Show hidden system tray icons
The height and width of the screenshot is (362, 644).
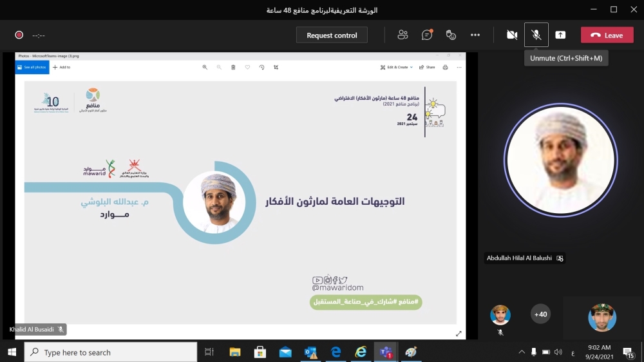[x=522, y=352]
